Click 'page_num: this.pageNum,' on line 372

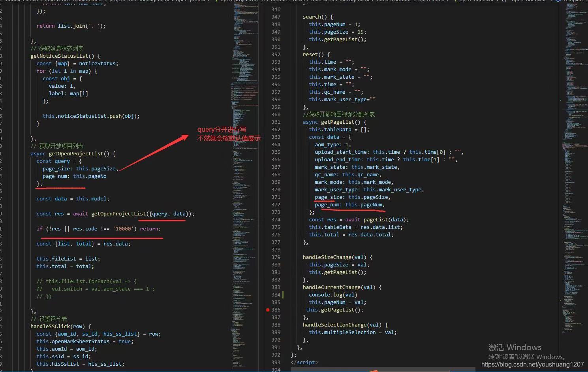click(x=349, y=205)
